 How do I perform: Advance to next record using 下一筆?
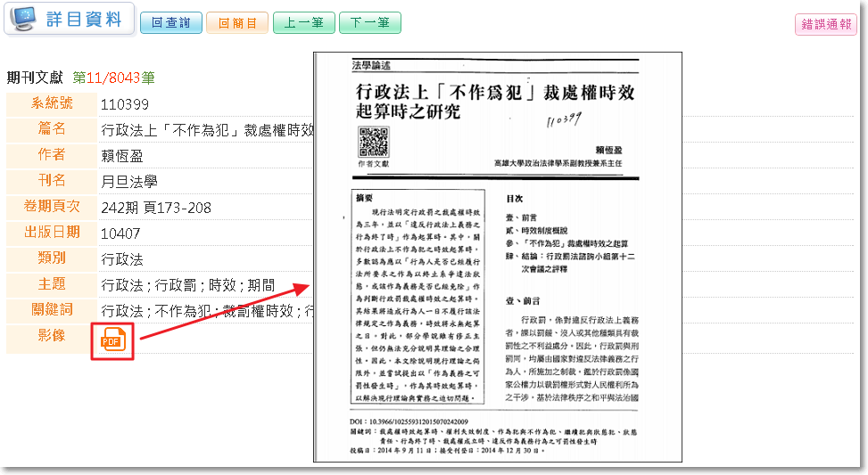click(x=369, y=23)
